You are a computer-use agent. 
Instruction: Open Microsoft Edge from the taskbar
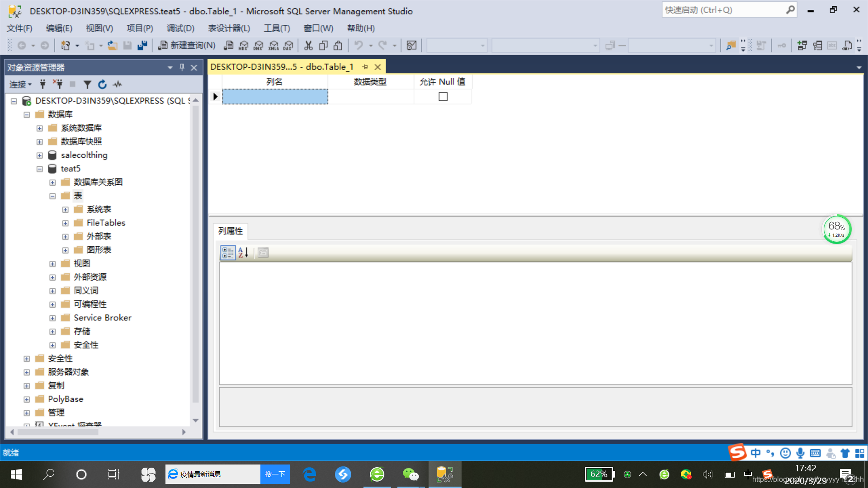click(x=310, y=474)
